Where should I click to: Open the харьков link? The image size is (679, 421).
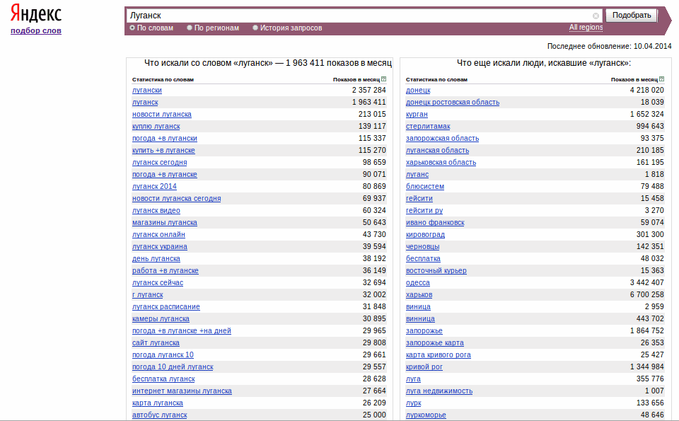tap(419, 295)
